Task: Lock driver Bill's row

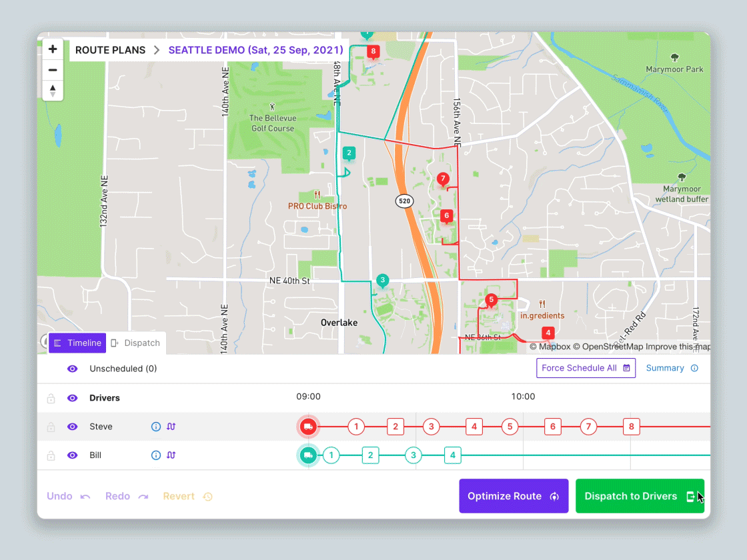Action: tap(51, 455)
